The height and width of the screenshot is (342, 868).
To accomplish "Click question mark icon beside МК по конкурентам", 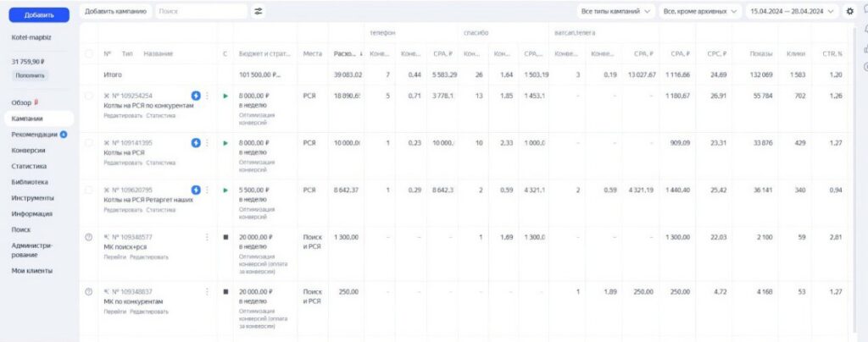I will point(88,292).
